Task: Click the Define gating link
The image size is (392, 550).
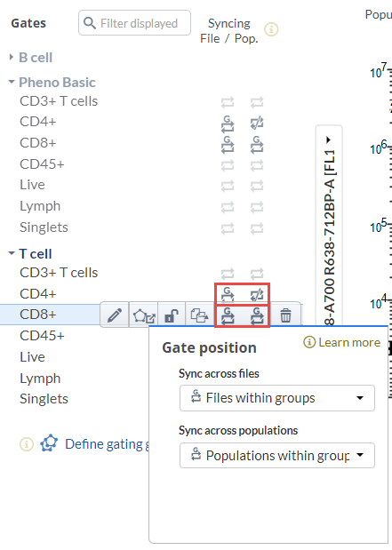Action: pyautogui.click(x=107, y=444)
